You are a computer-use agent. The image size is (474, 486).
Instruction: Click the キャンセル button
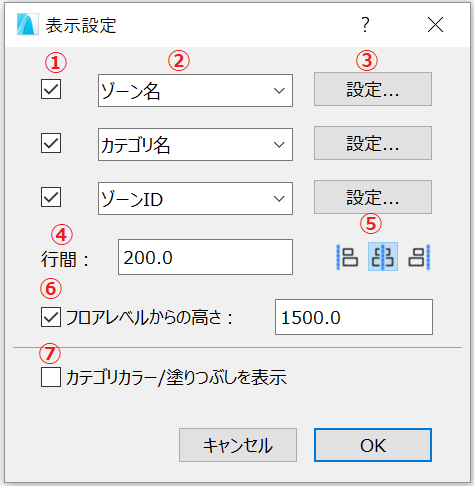[x=238, y=445]
